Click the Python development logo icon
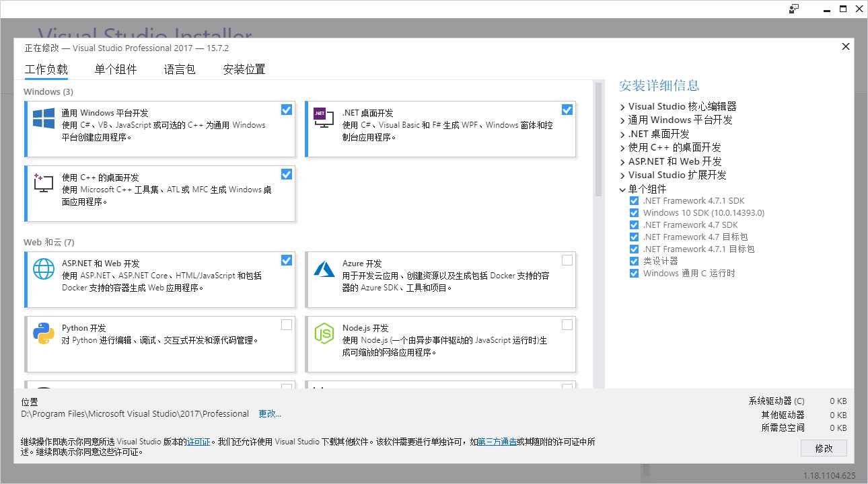868x484 pixels. [44, 333]
